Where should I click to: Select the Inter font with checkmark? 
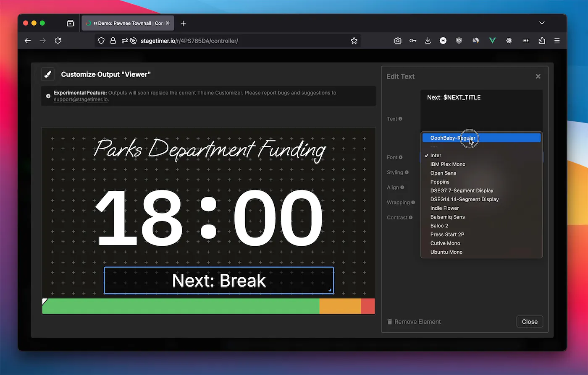(436, 155)
